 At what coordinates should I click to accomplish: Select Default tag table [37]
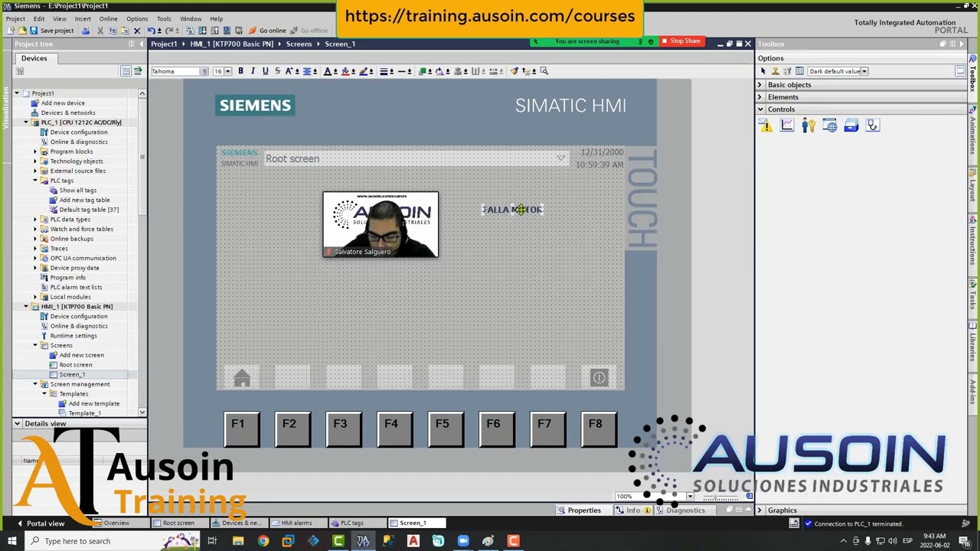pyautogui.click(x=89, y=210)
